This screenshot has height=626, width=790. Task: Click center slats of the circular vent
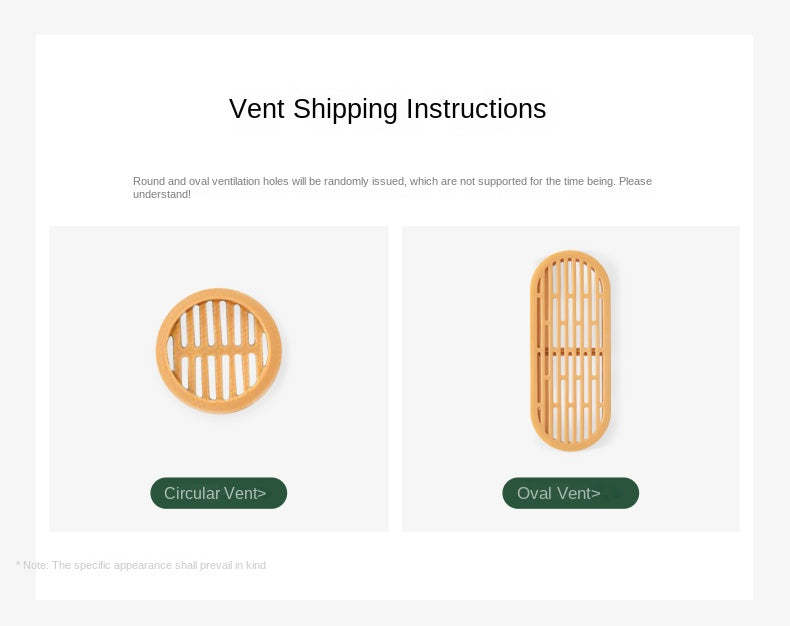point(219,351)
